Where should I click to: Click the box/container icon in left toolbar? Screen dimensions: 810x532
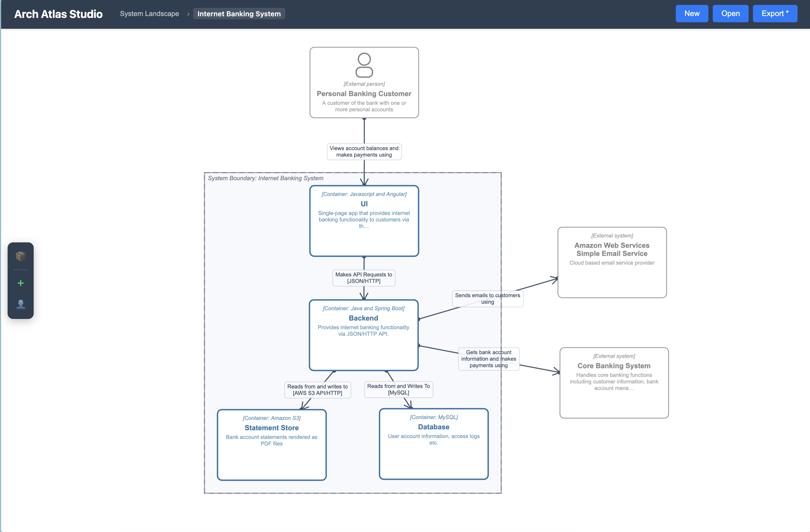click(20, 256)
